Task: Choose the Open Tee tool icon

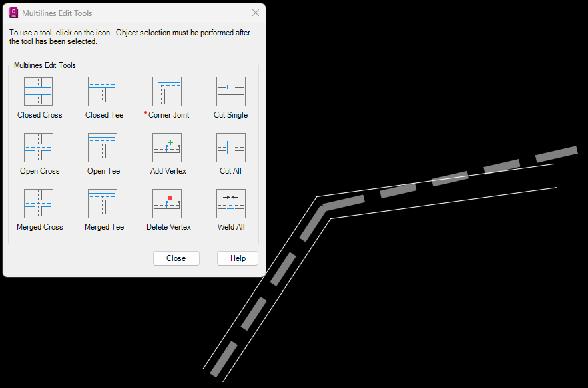Action: (x=103, y=148)
